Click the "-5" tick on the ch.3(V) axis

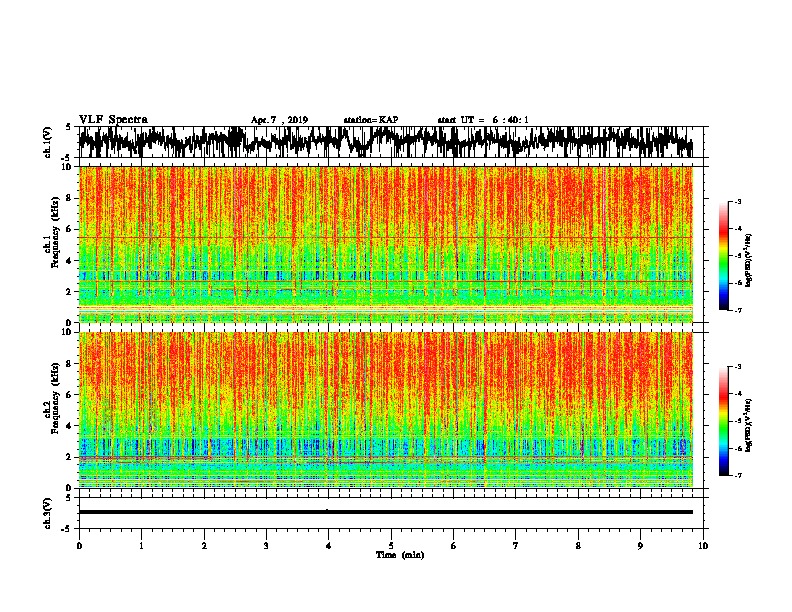[x=67, y=529]
